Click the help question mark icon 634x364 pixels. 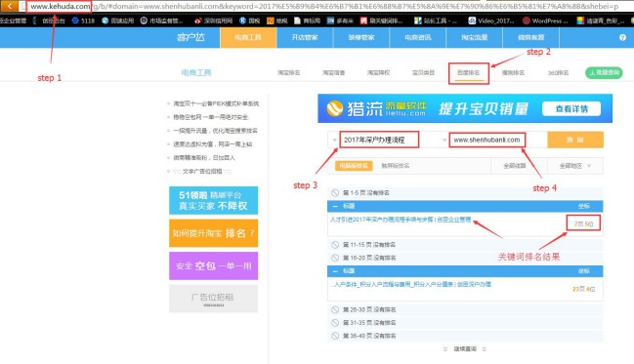pos(622,38)
